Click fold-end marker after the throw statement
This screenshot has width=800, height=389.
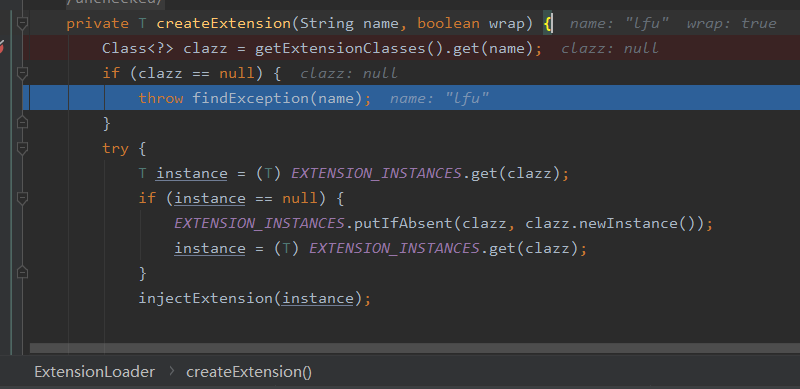[x=22, y=123]
